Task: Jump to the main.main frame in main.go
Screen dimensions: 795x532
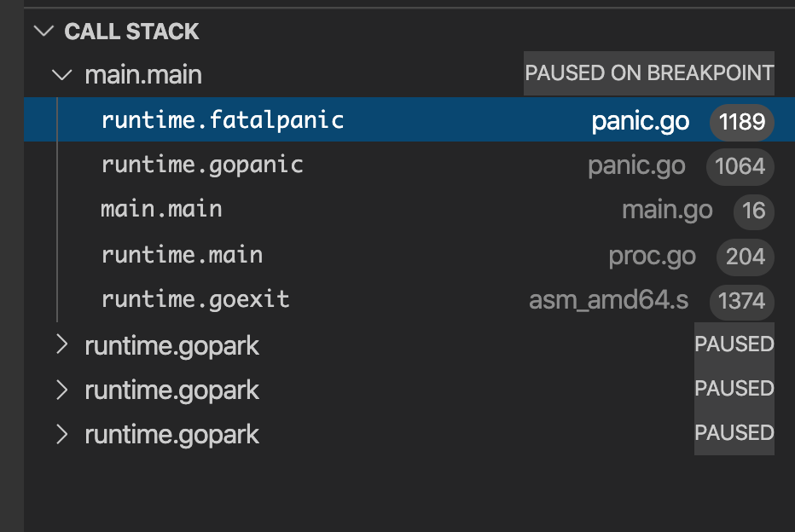Action: tap(161, 209)
